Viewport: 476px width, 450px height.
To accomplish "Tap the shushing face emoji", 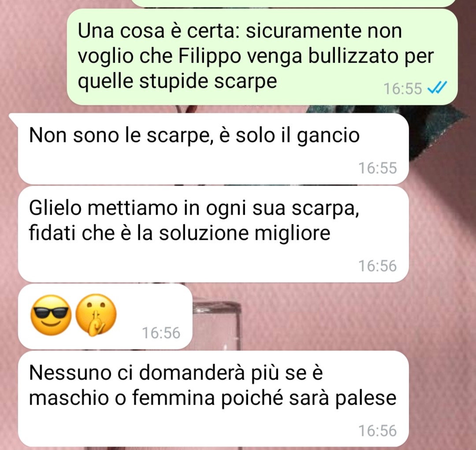I will coord(96,315).
